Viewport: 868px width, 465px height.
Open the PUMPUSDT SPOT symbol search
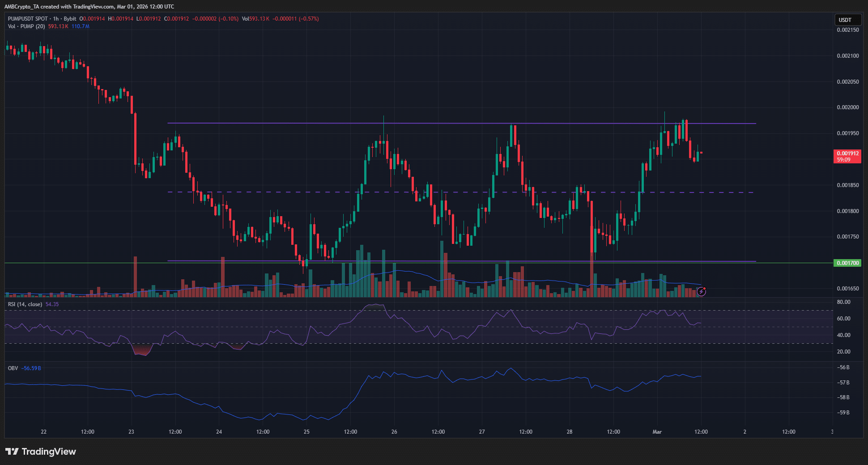(x=28, y=19)
